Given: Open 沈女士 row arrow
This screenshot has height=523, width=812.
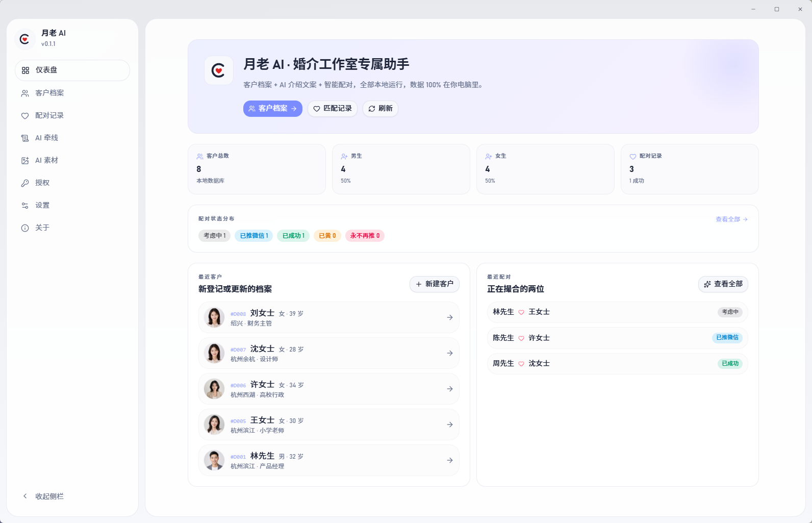Looking at the screenshot, I should point(450,353).
